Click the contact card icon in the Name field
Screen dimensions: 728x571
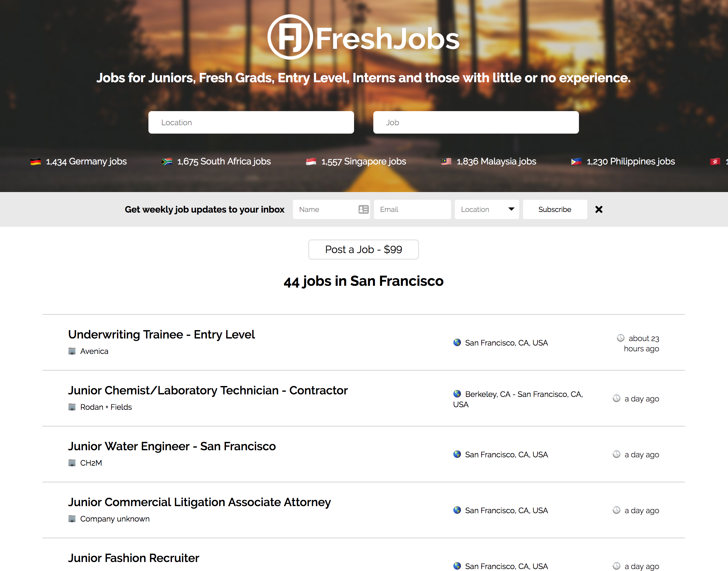(x=363, y=209)
